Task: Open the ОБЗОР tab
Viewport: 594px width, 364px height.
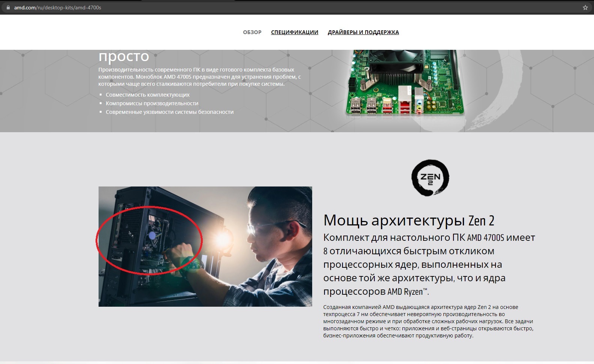Action: tap(252, 32)
